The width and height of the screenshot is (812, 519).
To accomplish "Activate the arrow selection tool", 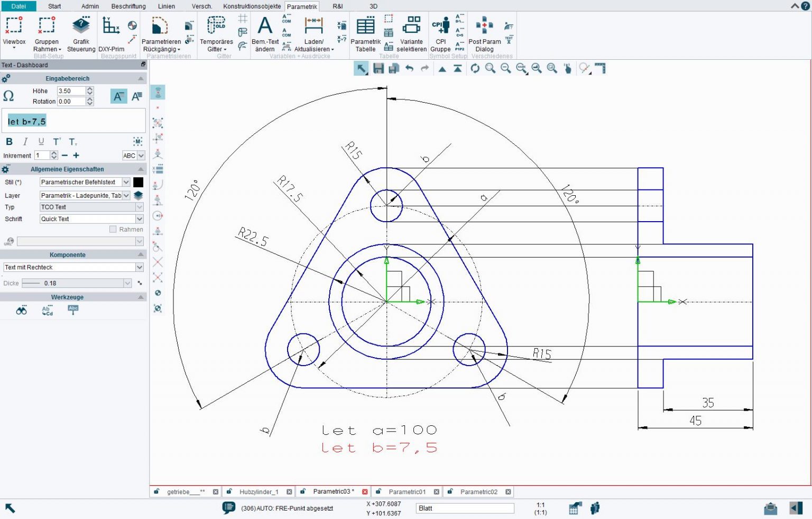I will 362,68.
